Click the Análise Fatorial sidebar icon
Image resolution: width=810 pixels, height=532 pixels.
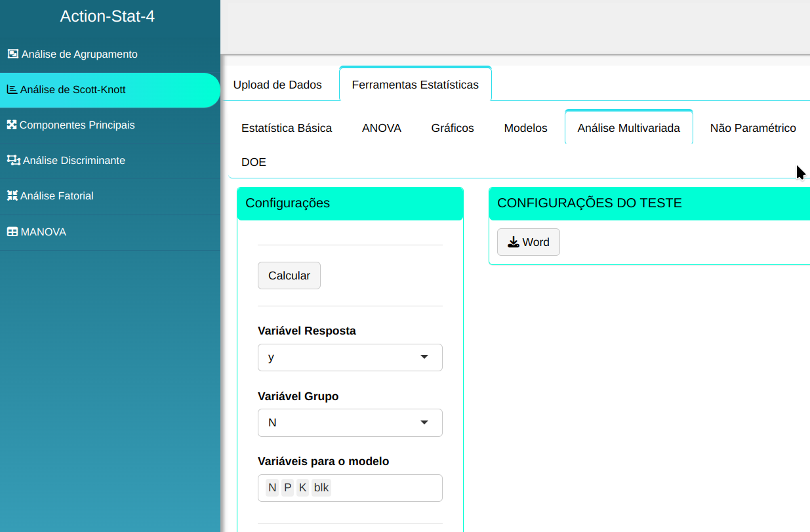click(12, 195)
